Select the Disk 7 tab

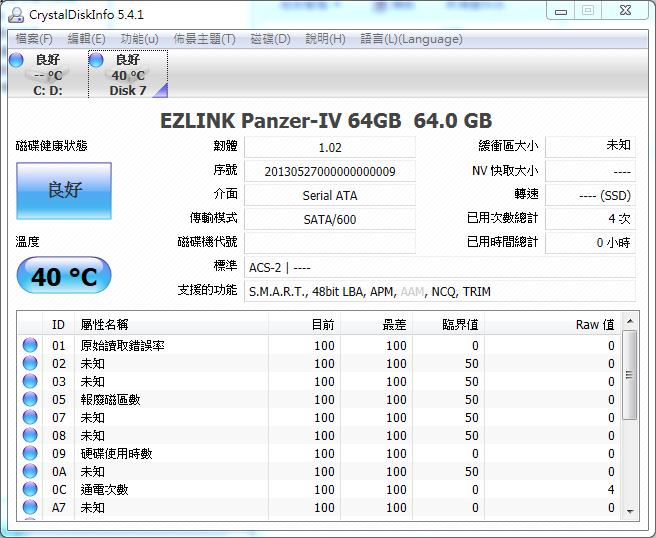128,74
